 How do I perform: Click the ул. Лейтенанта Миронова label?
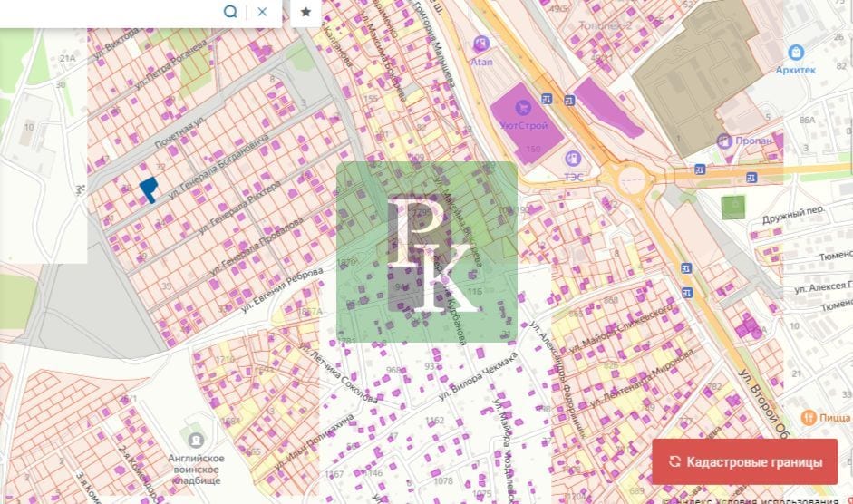click(x=643, y=378)
